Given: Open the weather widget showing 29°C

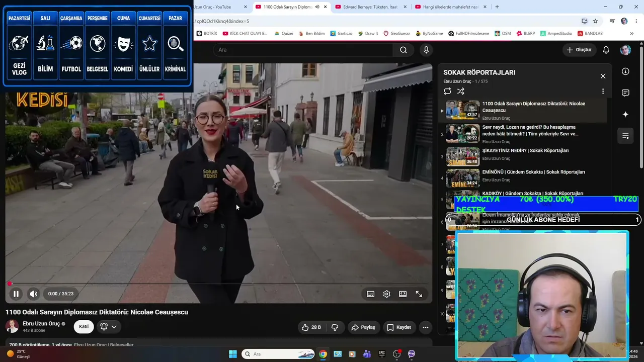Looking at the screenshot, I should click(x=19, y=354).
